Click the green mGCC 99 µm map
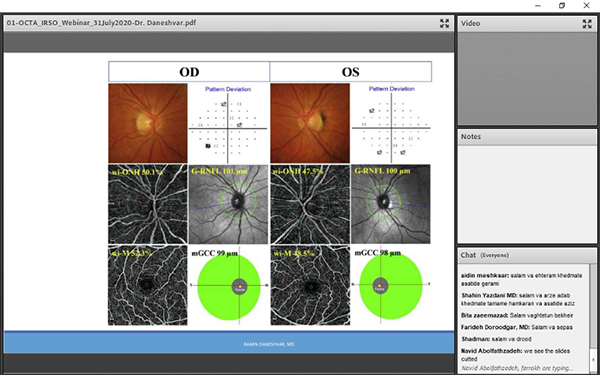The image size is (600, 375). [x=229, y=287]
